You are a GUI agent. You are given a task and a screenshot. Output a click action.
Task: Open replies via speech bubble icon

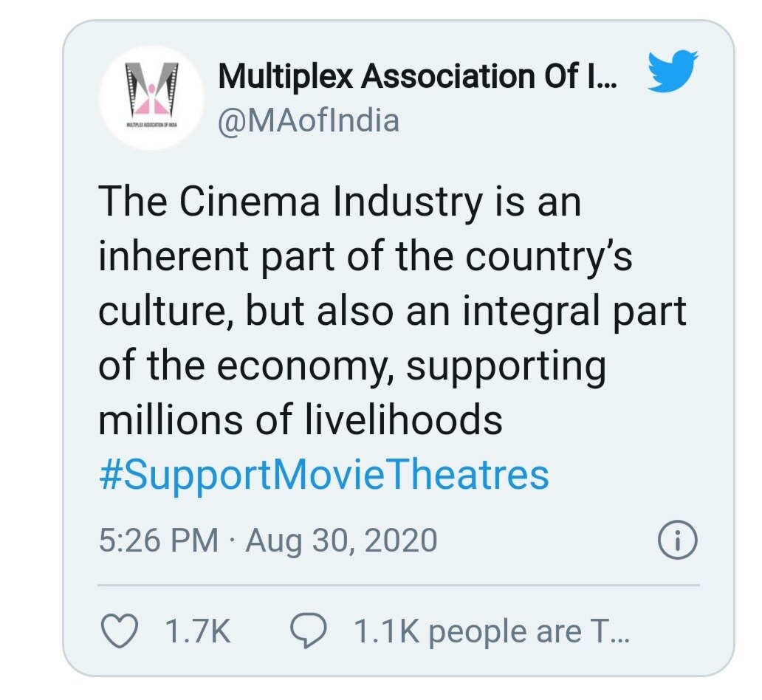coord(309,631)
